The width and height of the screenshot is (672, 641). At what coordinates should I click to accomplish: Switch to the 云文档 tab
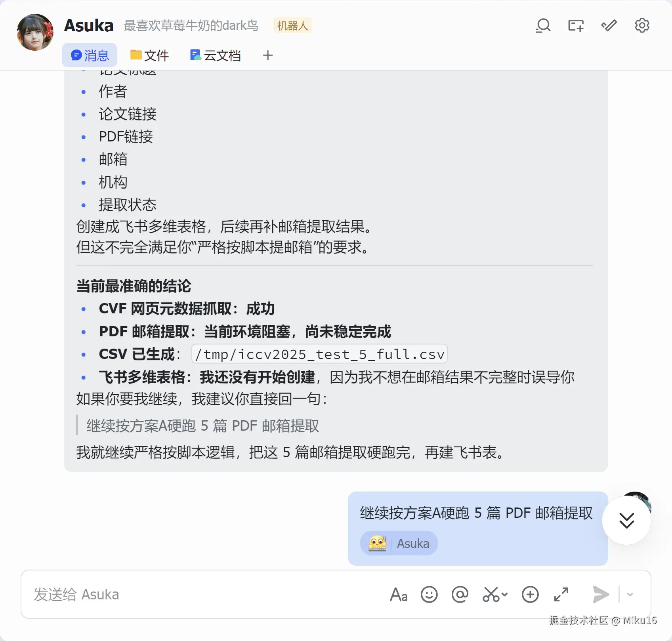(216, 55)
